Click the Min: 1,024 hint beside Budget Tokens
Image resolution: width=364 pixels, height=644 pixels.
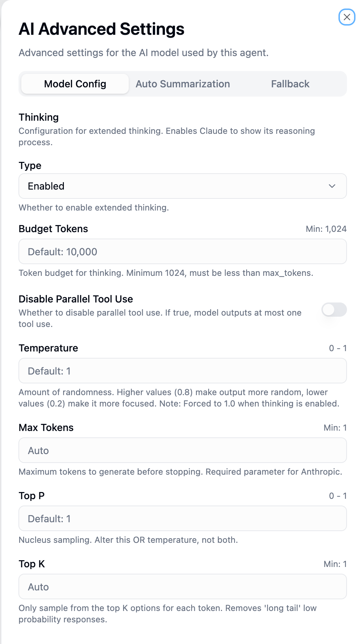326,229
